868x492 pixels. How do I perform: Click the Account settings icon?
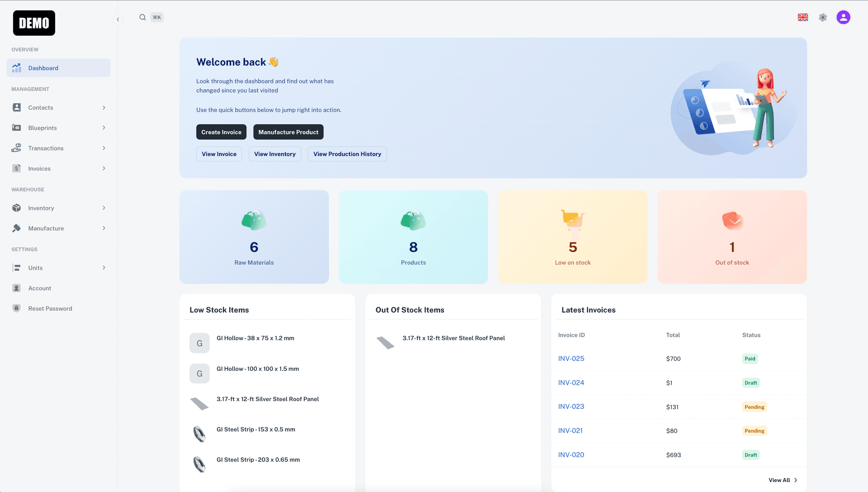click(x=843, y=17)
